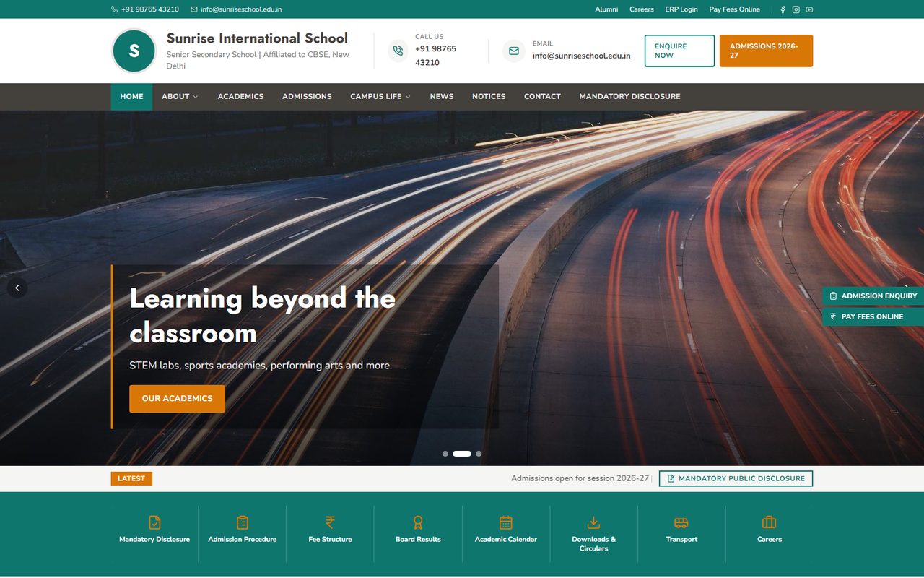Click the 'Admissions open for session 2026-27' ticker text
The image size is (924, 578).
580,478
